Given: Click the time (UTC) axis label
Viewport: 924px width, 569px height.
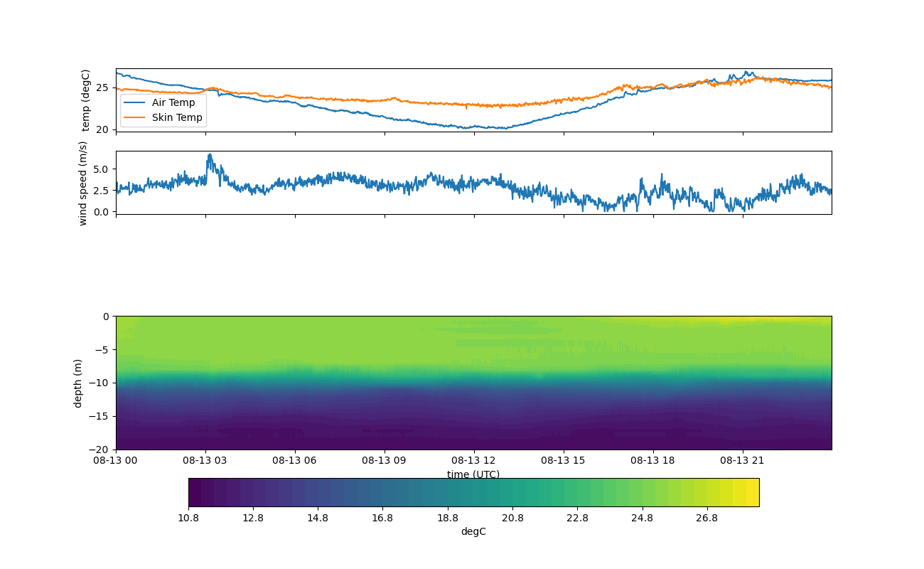Looking at the screenshot, I should [x=473, y=474].
